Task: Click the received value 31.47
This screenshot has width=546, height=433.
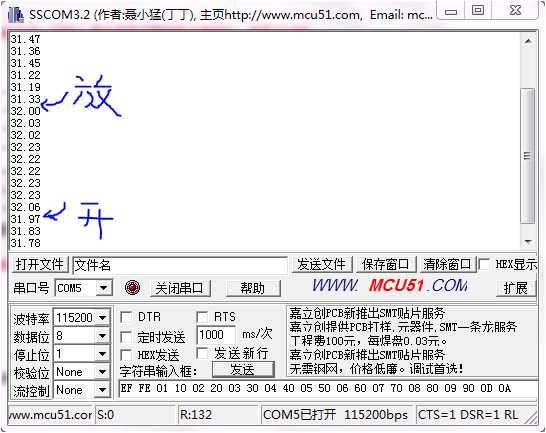Action: pyautogui.click(x=25, y=39)
